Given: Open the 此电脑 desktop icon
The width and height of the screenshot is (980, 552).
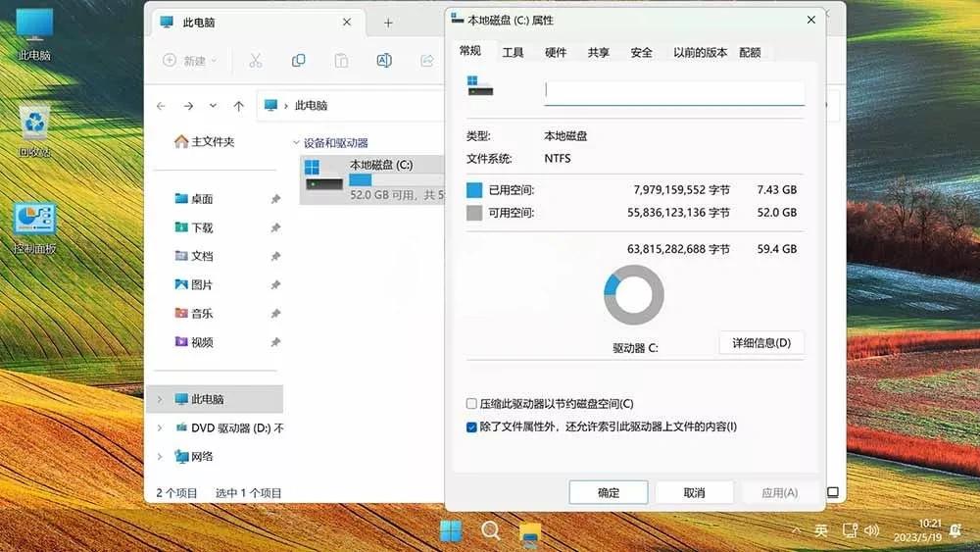Looking at the screenshot, I should coord(34,33).
